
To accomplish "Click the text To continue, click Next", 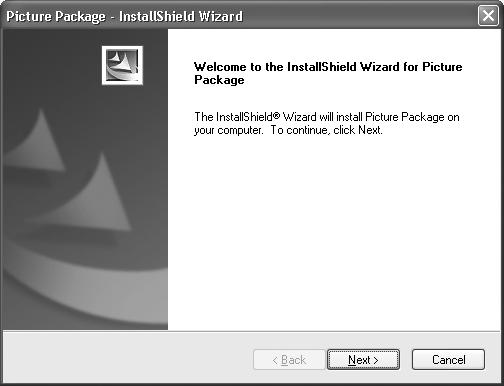I will pos(326,130).
